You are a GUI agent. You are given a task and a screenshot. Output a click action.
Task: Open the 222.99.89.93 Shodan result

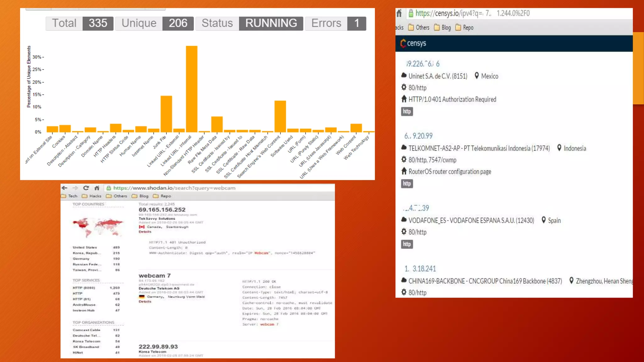pyautogui.click(x=158, y=347)
